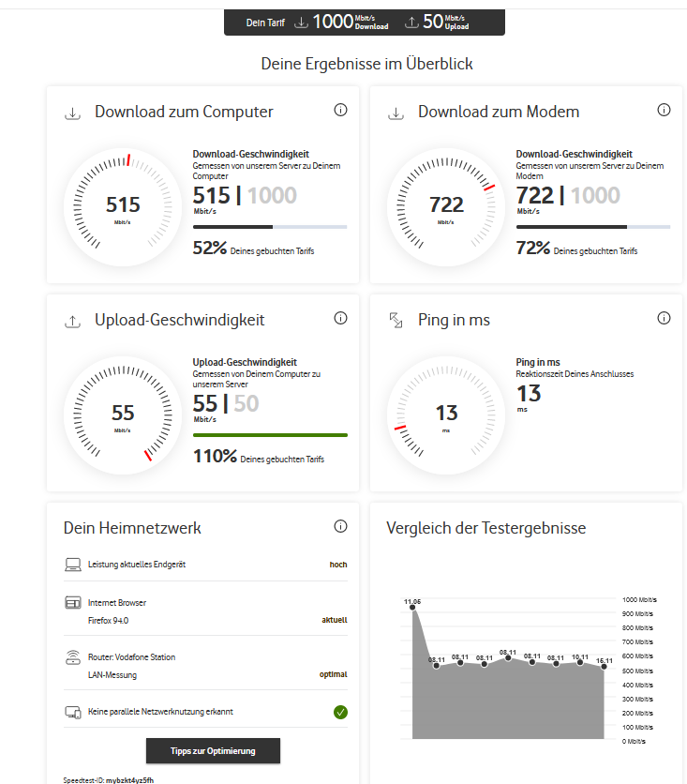Click the Dein Tarif banner

click(365, 23)
